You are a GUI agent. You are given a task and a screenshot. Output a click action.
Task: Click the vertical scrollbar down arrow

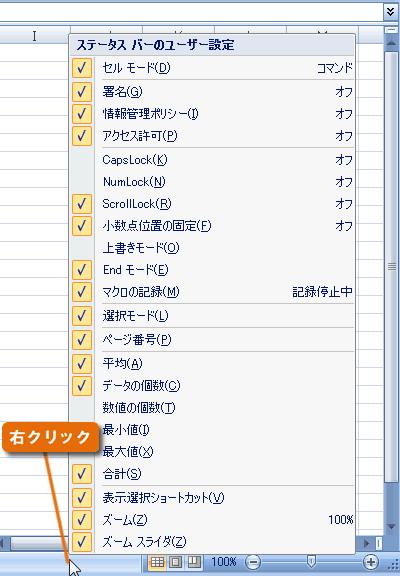tap(391, 526)
